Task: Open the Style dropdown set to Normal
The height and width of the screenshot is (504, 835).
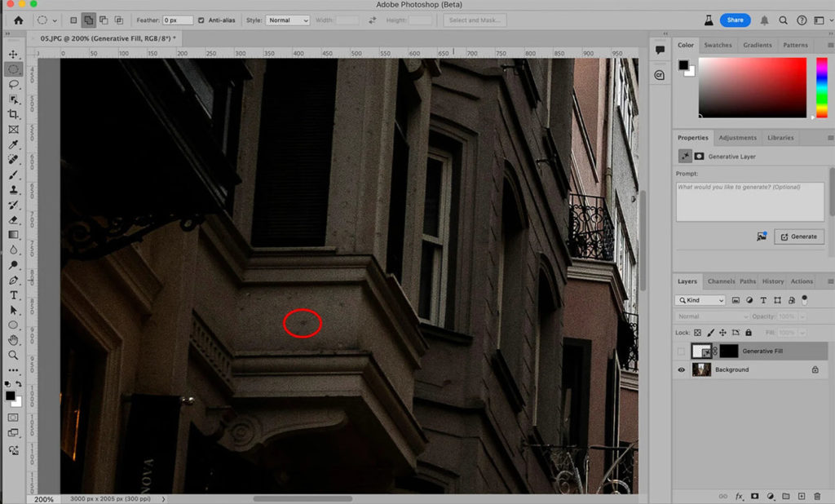Action: coord(288,20)
